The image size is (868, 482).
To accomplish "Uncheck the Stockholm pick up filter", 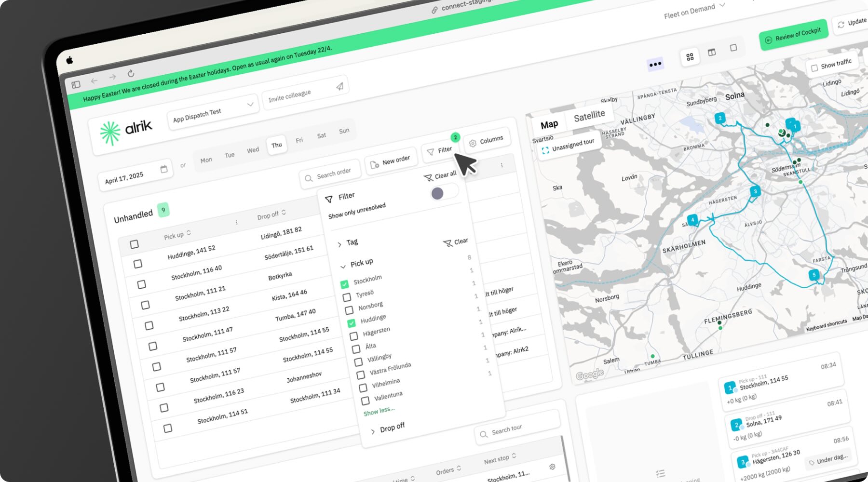I will pyautogui.click(x=344, y=284).
